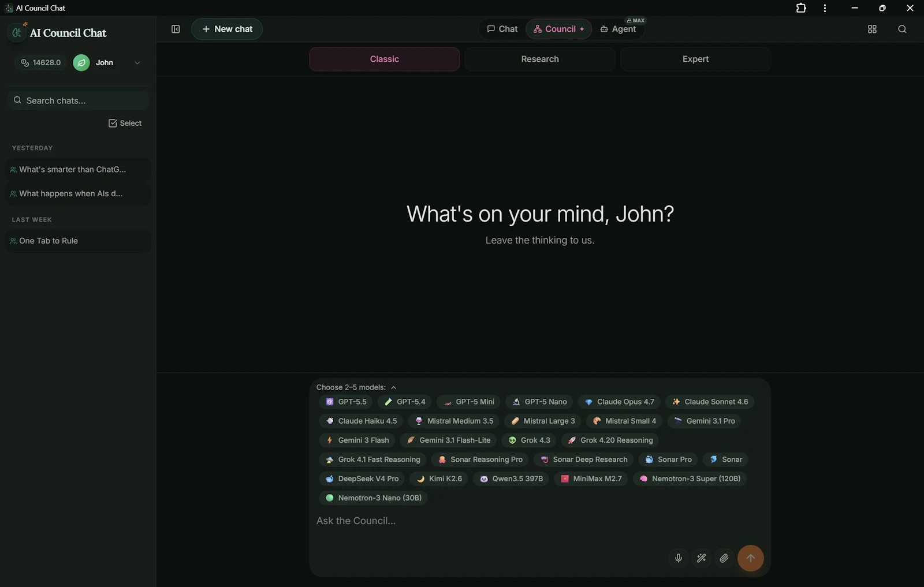This screenshot has width=924, height=587.
Task: Toggle GPT-5.4 model chip
Action: point(404,402)
